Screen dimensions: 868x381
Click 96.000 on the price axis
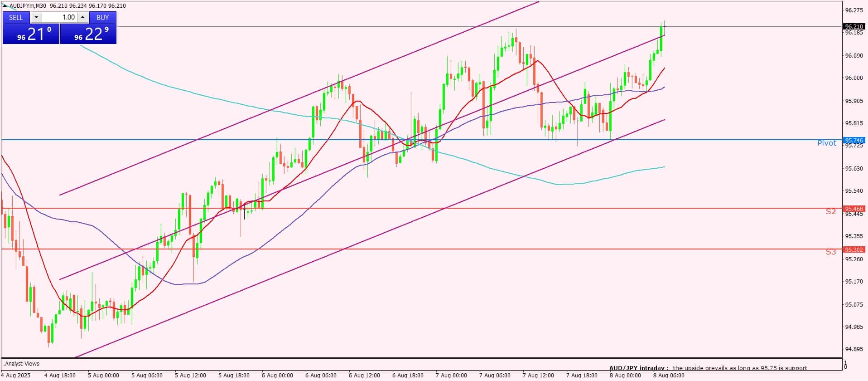pyautogui.click(x=854, y=78)
